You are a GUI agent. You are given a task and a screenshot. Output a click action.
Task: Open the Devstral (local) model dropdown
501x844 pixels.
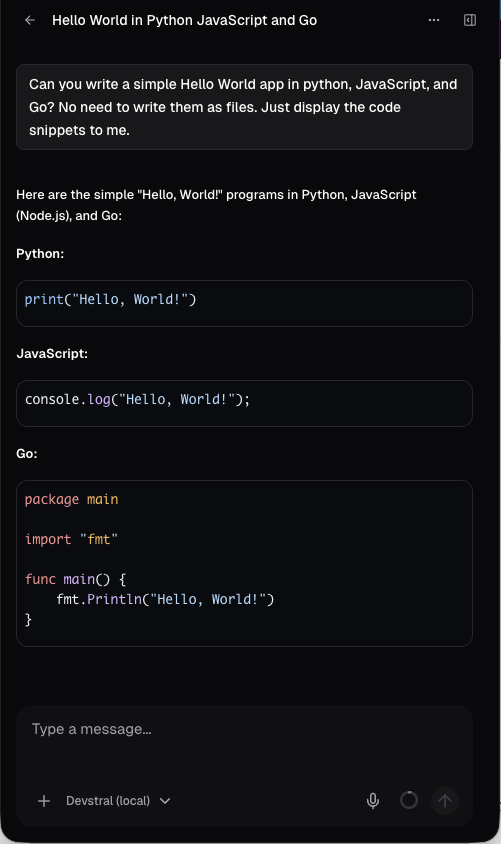pyautogui.click(x=118, y=801)
